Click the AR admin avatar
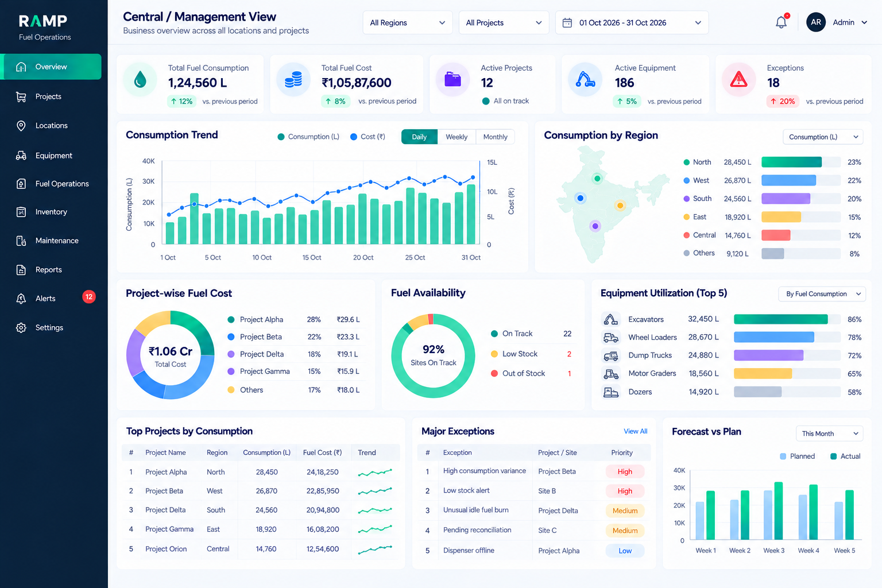Screen dimensions: 882x588 point(816,22)
